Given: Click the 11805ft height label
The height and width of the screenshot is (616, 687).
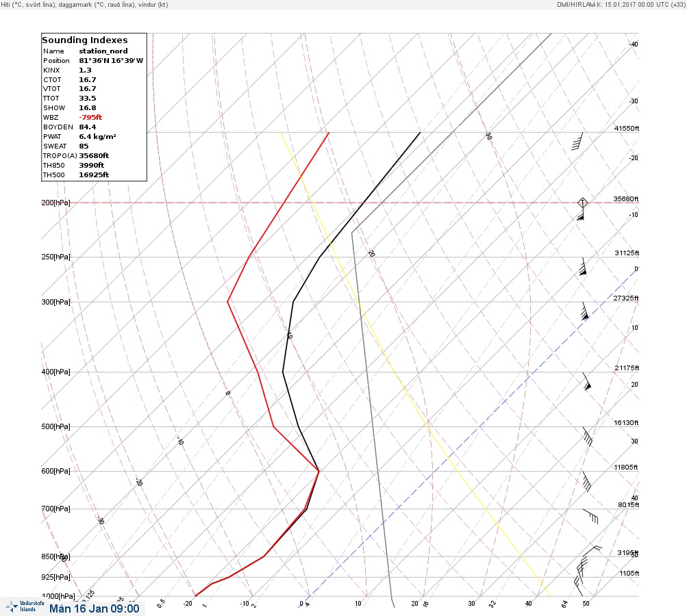Looking at the screenshot, I should coord(625,467).
